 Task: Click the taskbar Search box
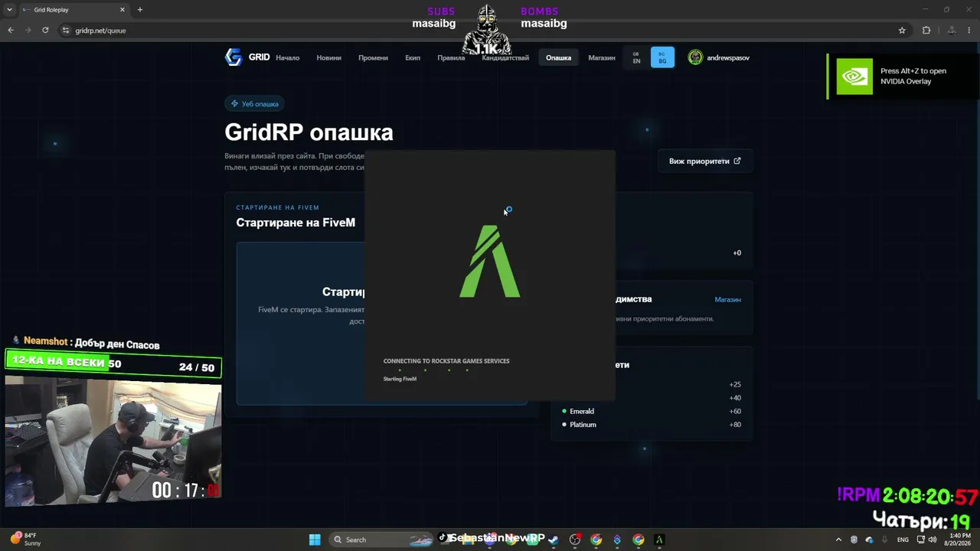tap(383, 540)
